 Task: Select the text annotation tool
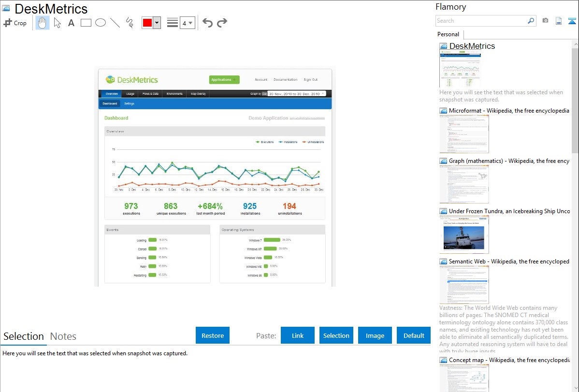(71, 23)
